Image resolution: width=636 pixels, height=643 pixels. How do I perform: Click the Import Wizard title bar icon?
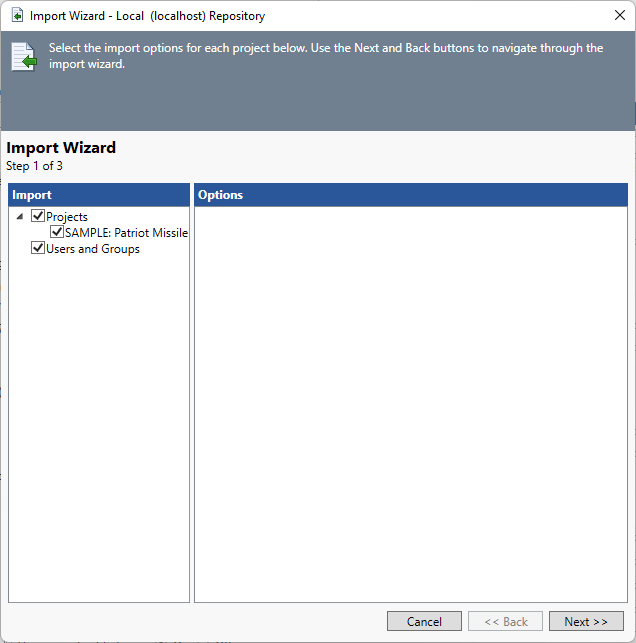pyautogui.click(x=17, y=16)
